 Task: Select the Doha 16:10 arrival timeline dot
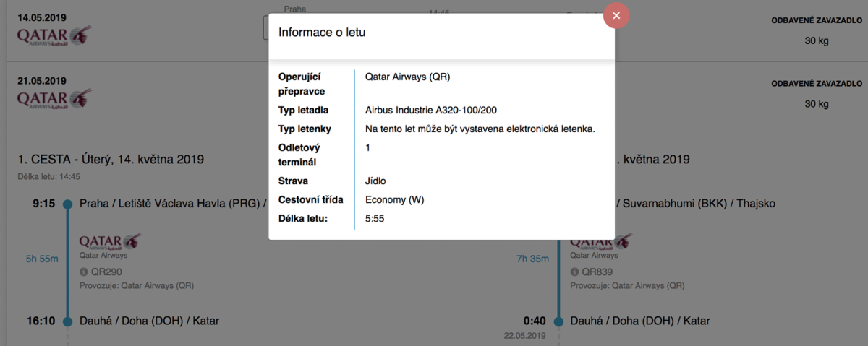pos(67,321)
